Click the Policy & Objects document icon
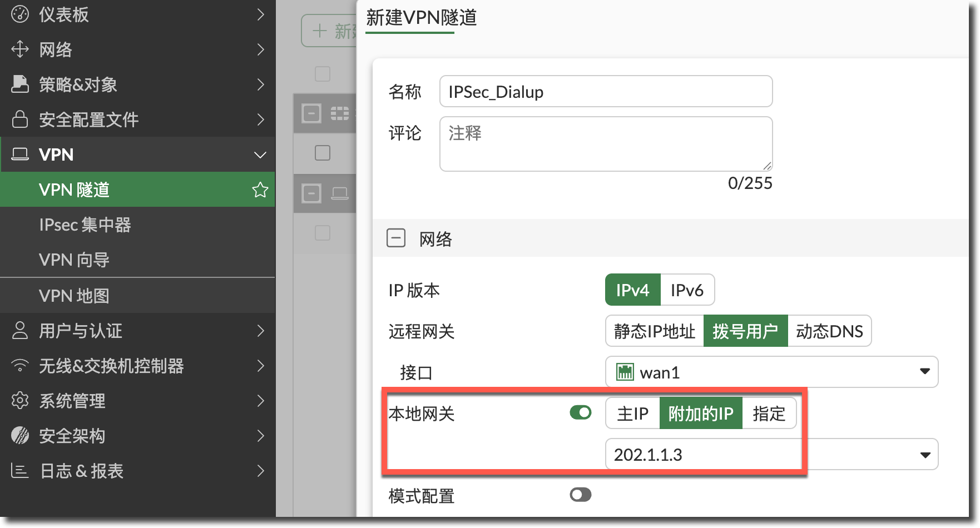Image resolution: width=980 pixels, height=528 pixels. 20,84
